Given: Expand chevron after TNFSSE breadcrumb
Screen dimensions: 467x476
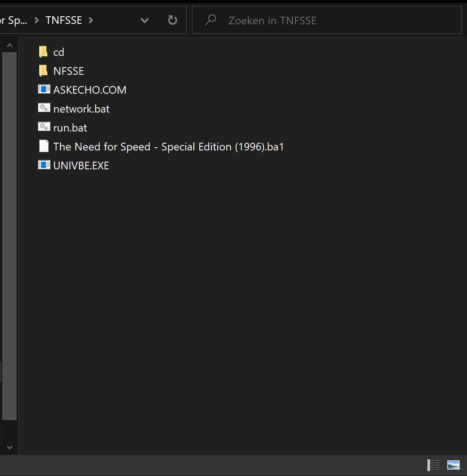Looking at the screenshot, I should (91, 20).
